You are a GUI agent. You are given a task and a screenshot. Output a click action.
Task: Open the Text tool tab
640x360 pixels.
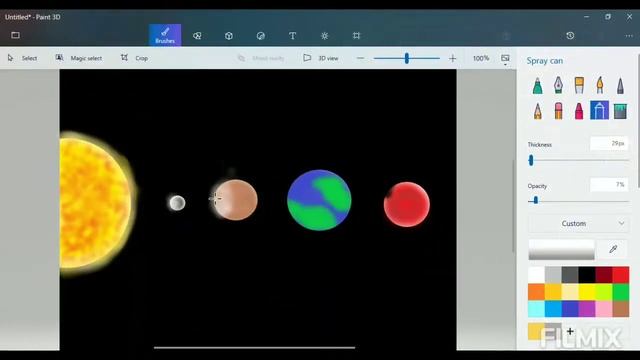pyautogui.click(x=293, y=36)
